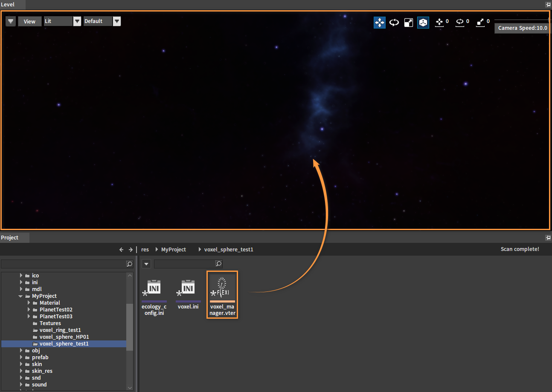Pin the Level panel
The width and height of the screenshot is (552, 392).
coord(548,5)
